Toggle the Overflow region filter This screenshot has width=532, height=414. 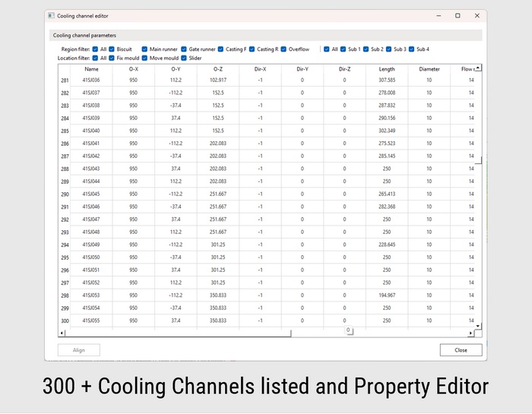[x=283, y=49]
